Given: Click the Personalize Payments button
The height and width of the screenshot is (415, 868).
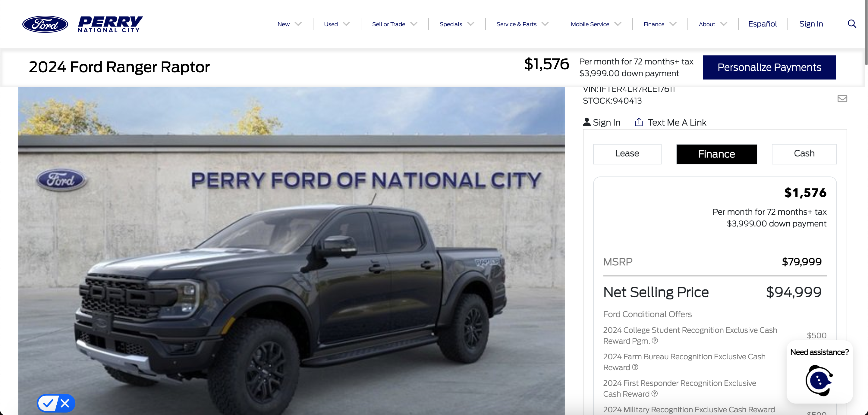Looking at the screenshot, I should [x=769, y=67].
